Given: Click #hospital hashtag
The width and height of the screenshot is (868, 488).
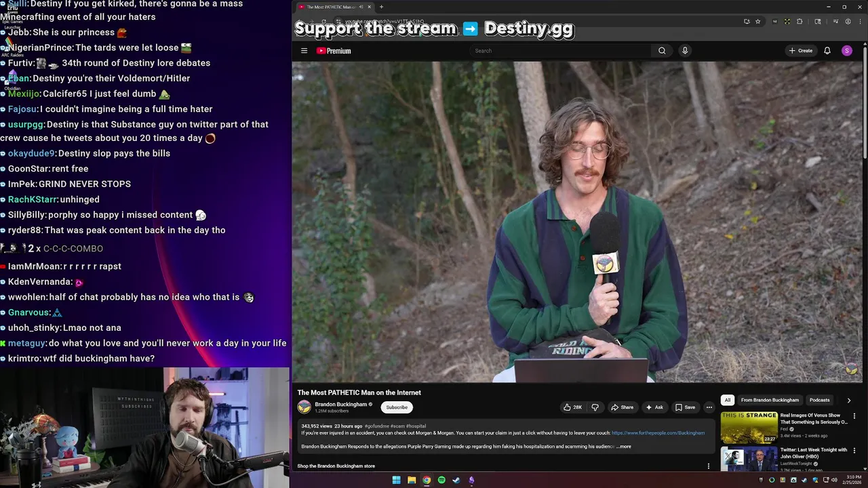Looking at the screenshot, I should click(416, 426).
